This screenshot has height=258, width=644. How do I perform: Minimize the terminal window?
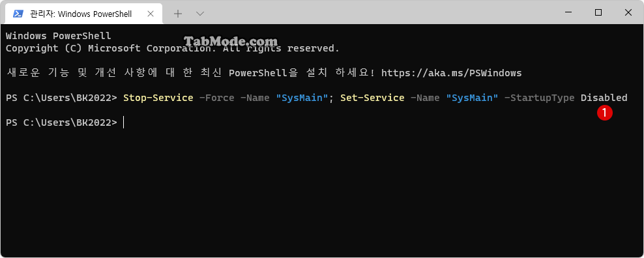pyautogui.click(x=568, y=13)
